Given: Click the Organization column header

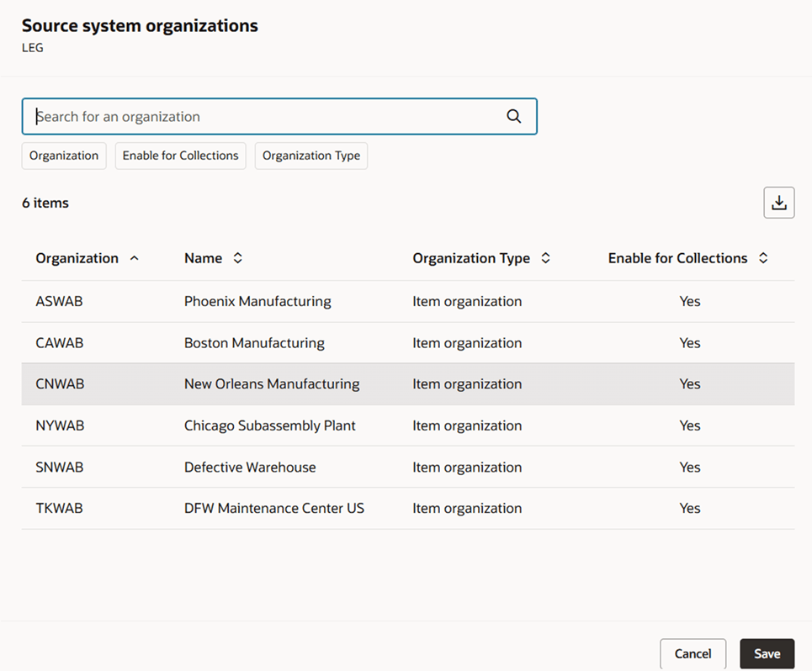Looking at the screenshot, I should click(x=77, y=258).
